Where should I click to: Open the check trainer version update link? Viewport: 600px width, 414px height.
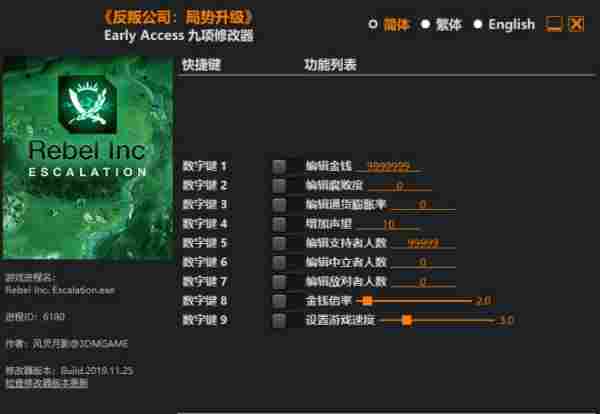click(46, 383)
